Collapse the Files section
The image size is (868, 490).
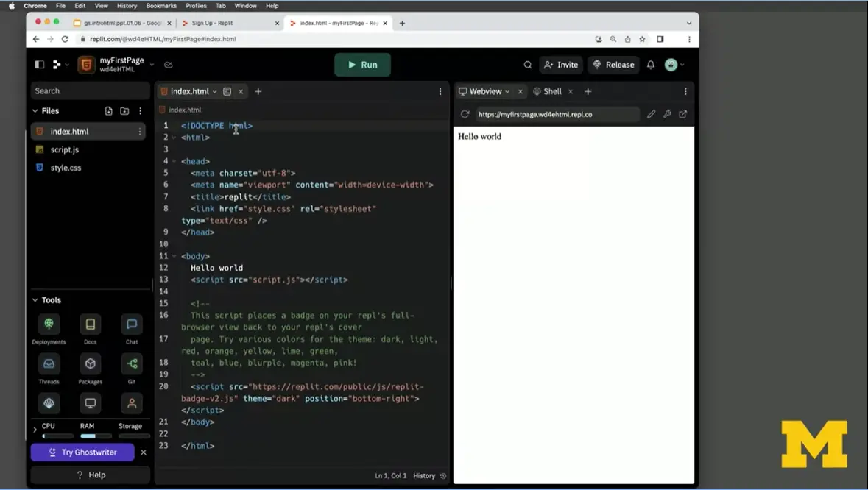(34, 110)
